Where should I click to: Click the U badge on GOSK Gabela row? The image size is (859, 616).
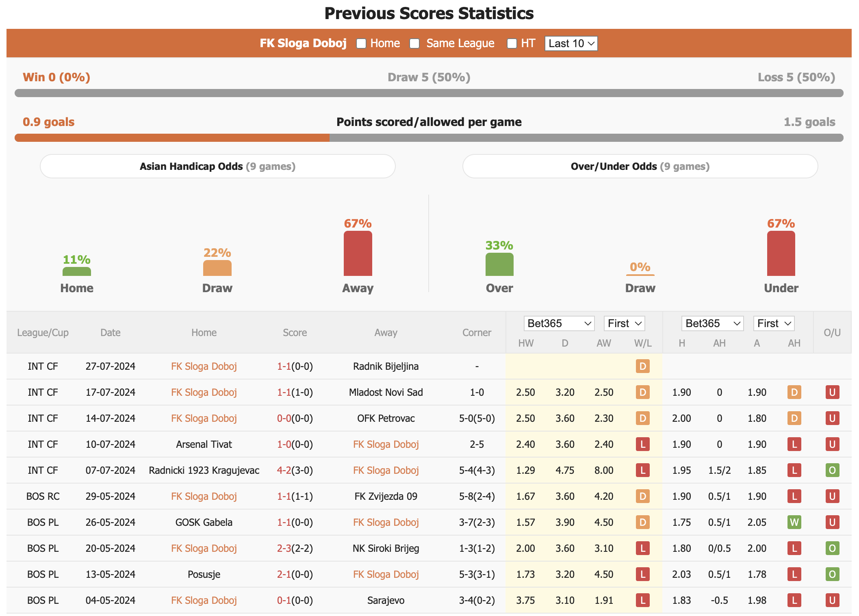[832, 522]
